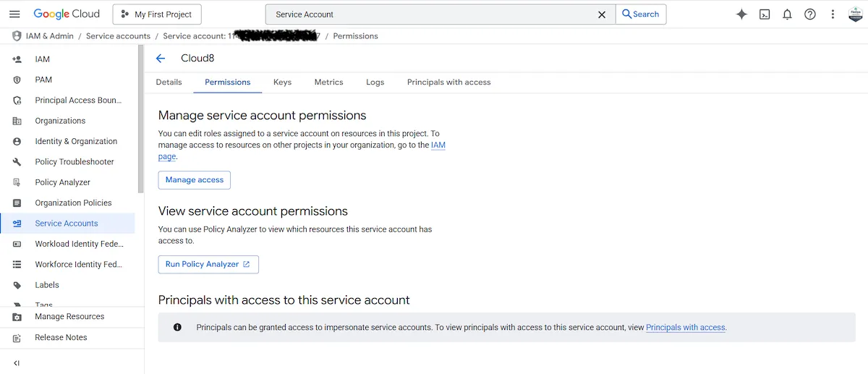Open the help question mark icon
The image size is (868, 374).
coord(810,14)
